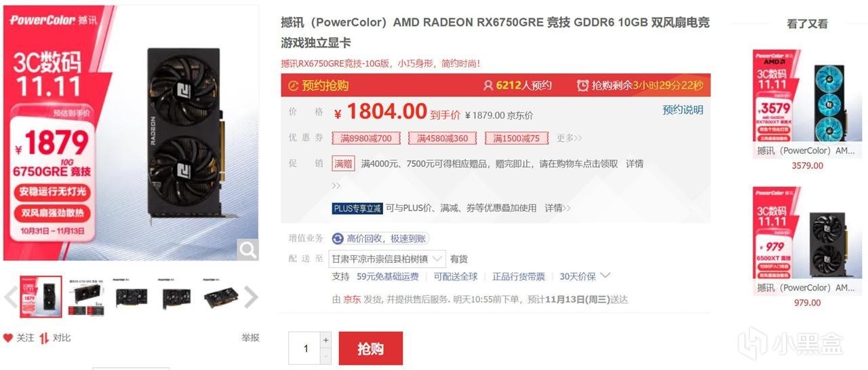This screenshot has width=868, height=370.
Task: Click the heart 关注 follow icon
Action: 8,338
